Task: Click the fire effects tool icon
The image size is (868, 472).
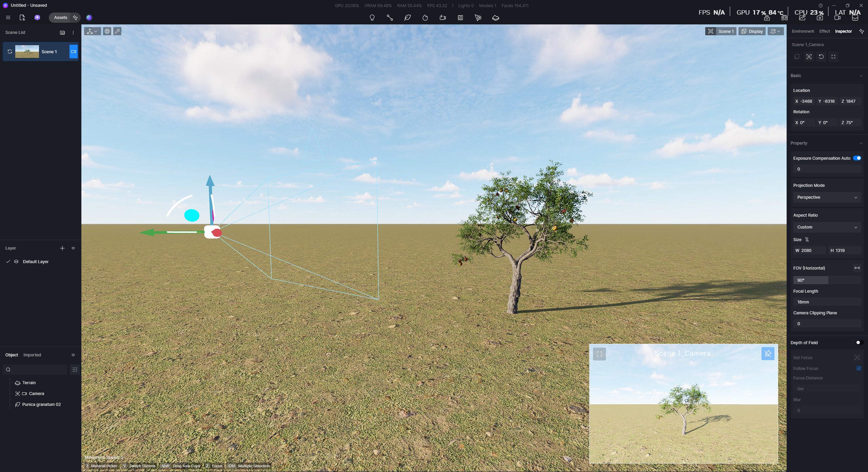Action: (x=425, y=18)
